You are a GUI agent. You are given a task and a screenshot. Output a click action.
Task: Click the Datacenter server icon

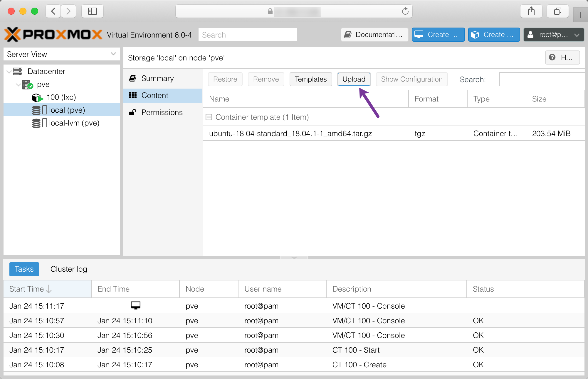pos(18,71)
